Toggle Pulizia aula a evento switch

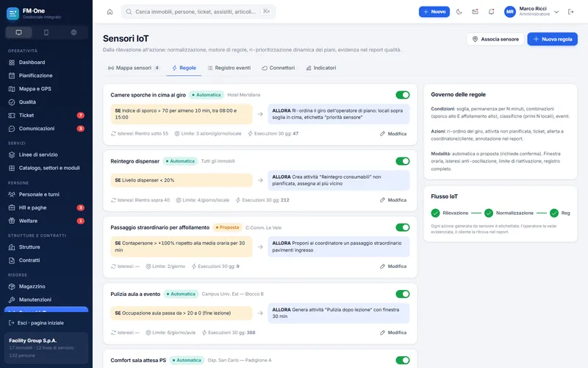pos(403,294)
